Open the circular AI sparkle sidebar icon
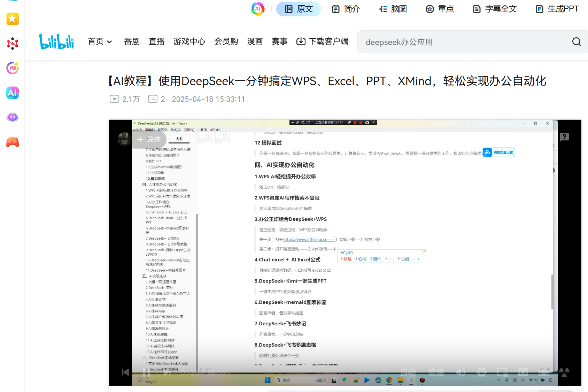The height and width of the screenshot is (392, 588). click(x=13, y=68)
